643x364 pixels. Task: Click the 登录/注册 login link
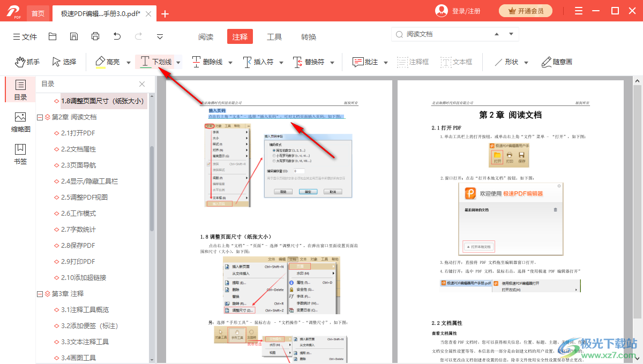[466, 11]
